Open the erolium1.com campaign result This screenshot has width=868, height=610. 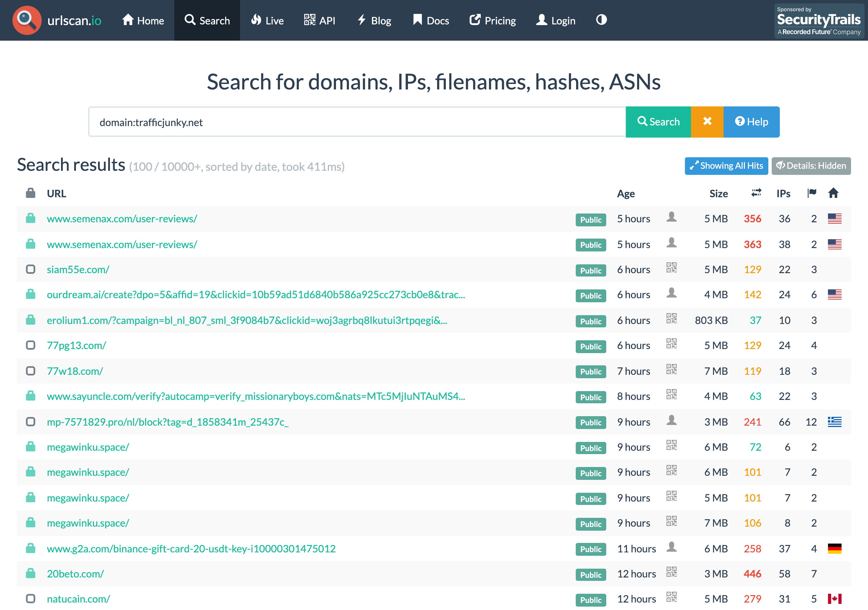(247, 321)
